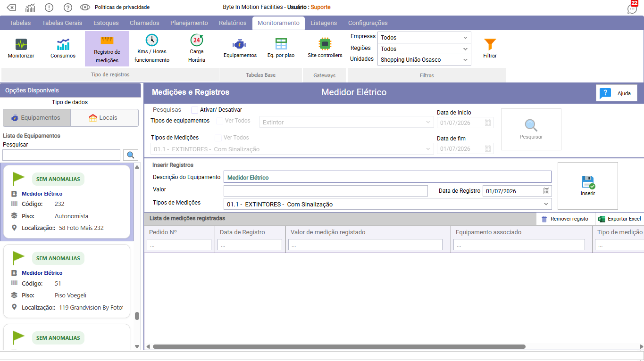Switch to Locais data type
Screen dimensions: 644x361
(105, 118)
